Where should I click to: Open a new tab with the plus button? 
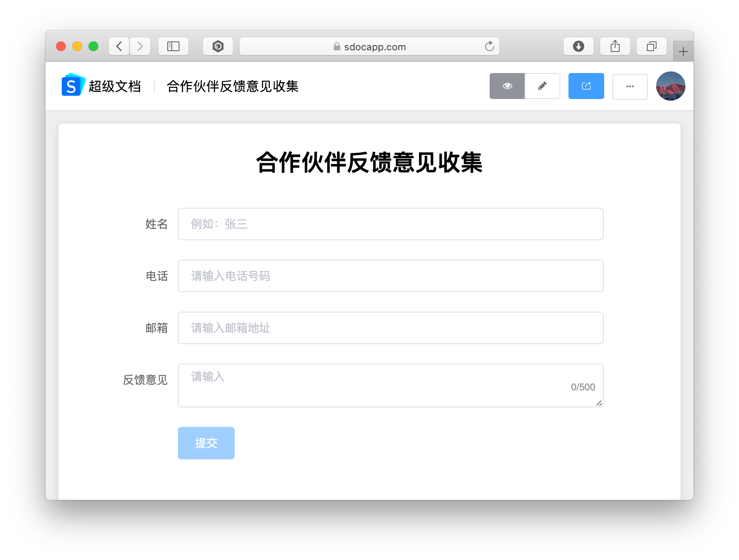click(x=683, y=51)
